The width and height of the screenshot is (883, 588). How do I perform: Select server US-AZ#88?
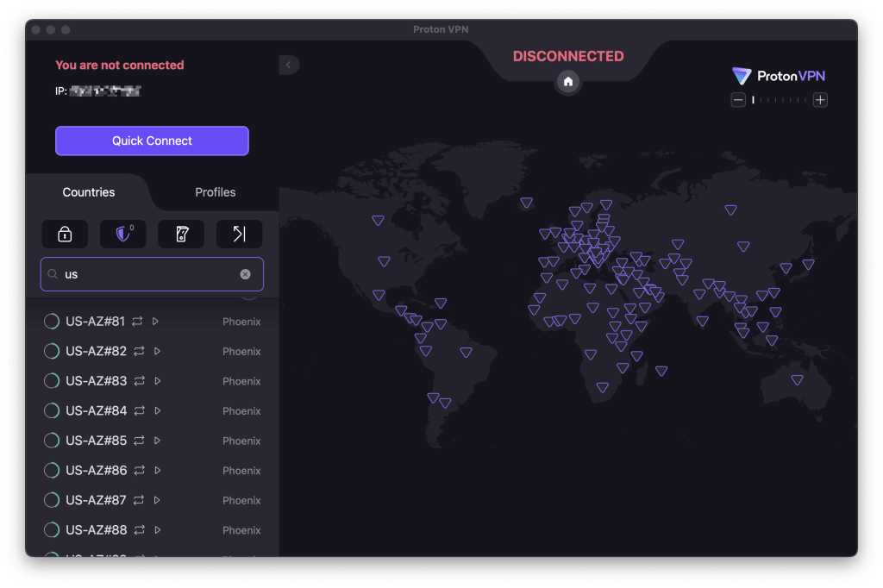pyautogui.click(x=152, y=530)
